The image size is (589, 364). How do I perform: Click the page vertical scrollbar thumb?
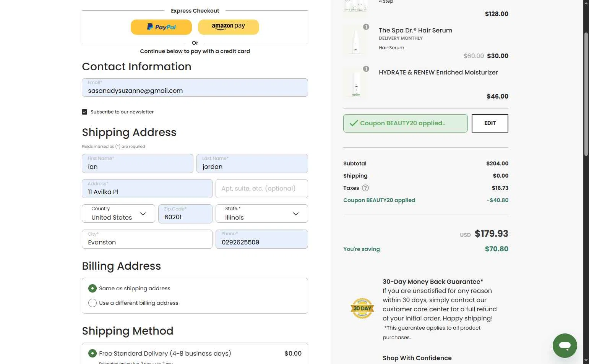(586, 94)
